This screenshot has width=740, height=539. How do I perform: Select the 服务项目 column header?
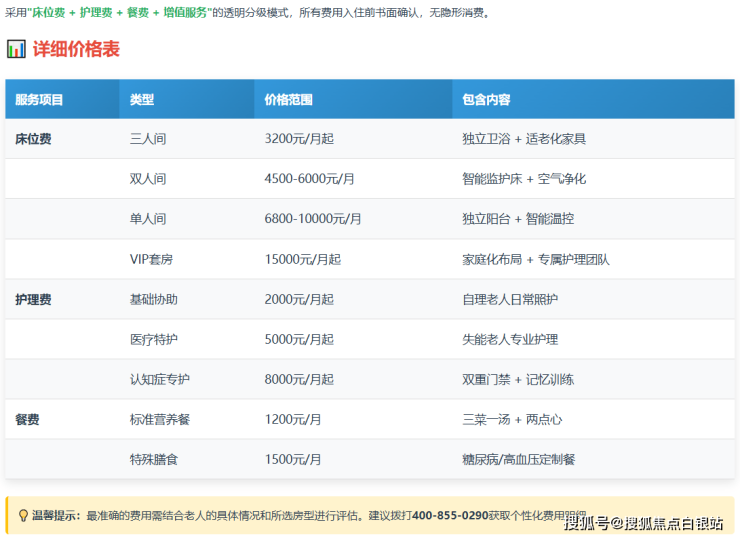[x=39, y=100]
